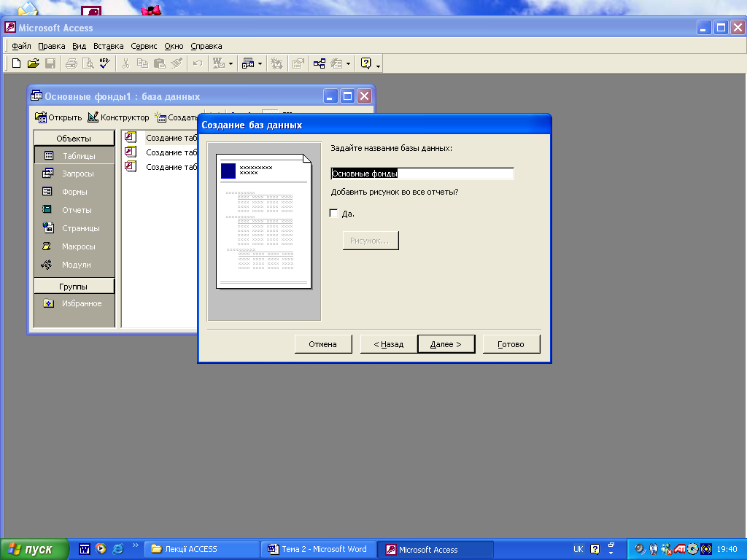Click the Отмена button
The width and height of the screenshot is (747, 560).
pos(323,344)
